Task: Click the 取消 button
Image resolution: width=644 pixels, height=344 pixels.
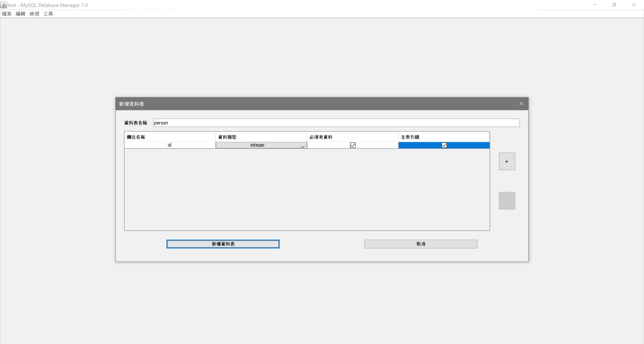Action: (x=421, y=244)
